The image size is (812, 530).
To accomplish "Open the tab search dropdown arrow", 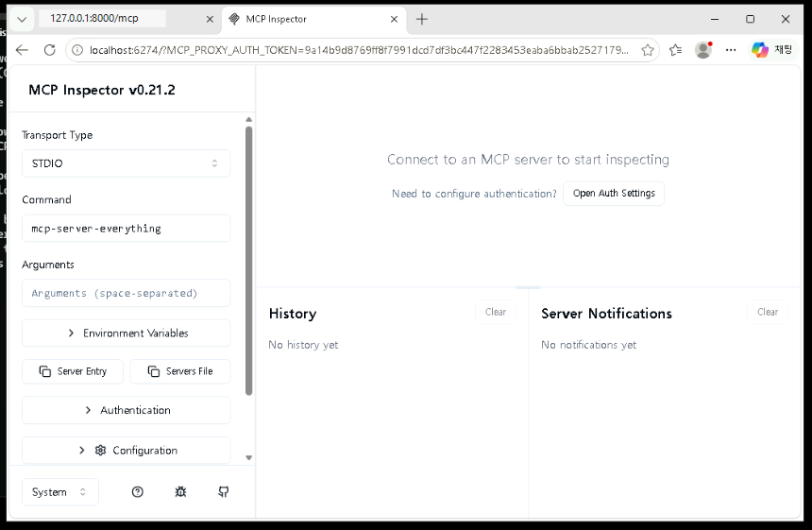I will point(22,19).
